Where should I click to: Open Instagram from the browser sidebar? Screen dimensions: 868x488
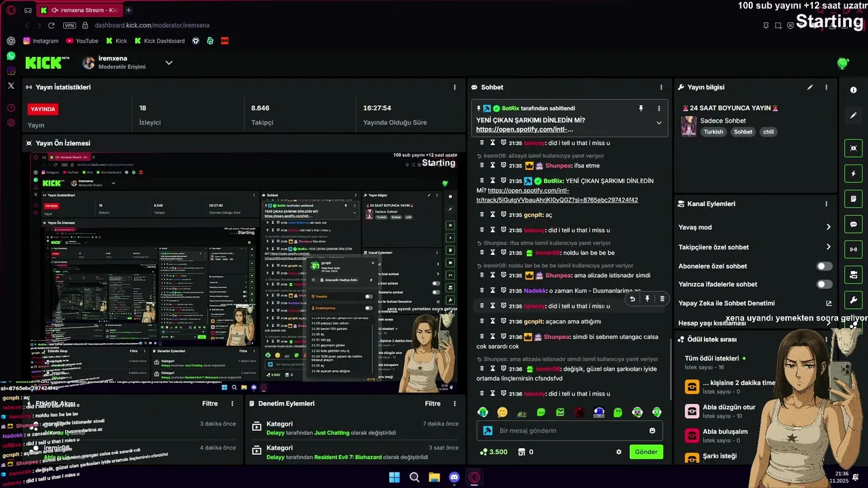pyautogui.click(x=11, y=70)
